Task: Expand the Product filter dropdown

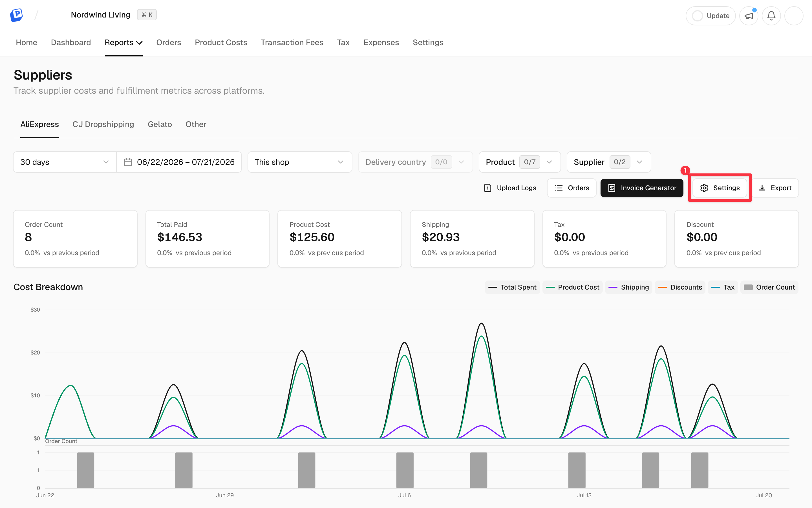Action: pyautogui.click(x=519, y=162)
